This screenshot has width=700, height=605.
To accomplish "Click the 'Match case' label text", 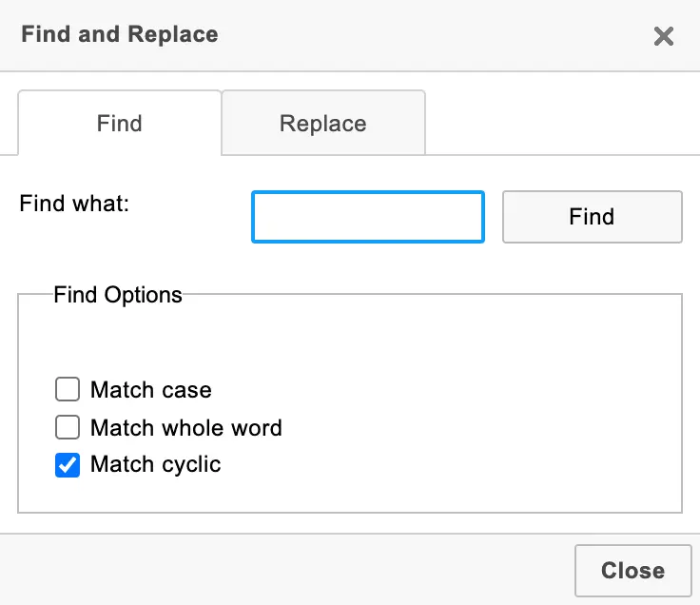I will (x=151, y=390).
